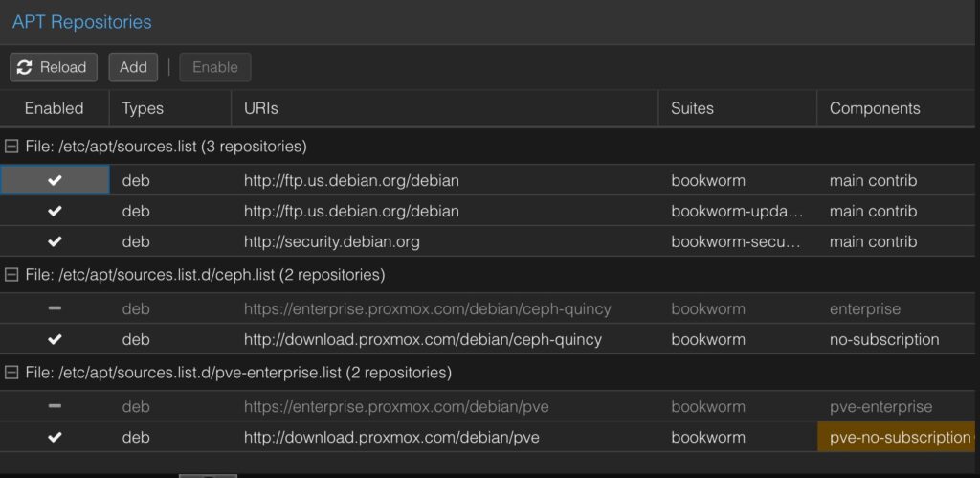Click the enterprise component in ceph-quincy row
Viewport: 980px width, 478px height.
pos(865,309)
